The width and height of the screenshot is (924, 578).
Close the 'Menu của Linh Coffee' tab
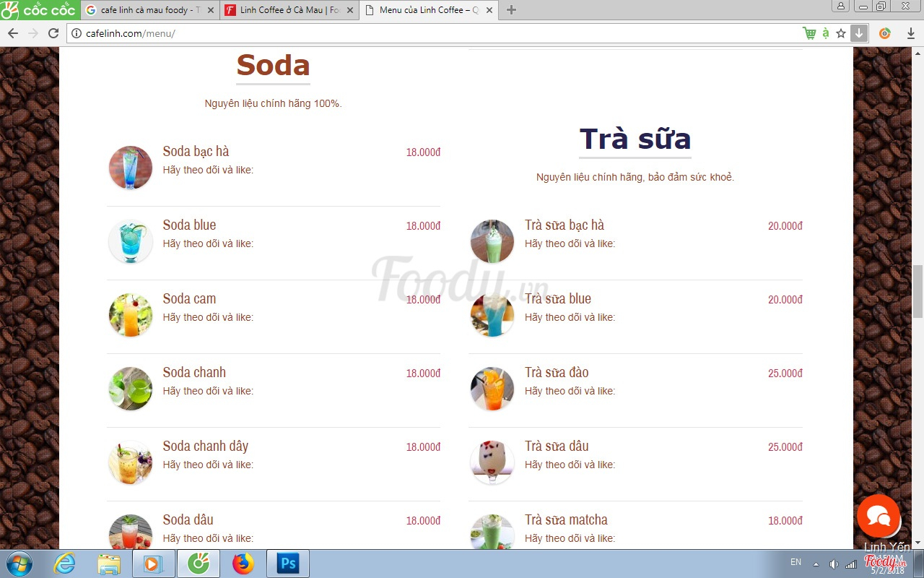[x=489, y=10]
